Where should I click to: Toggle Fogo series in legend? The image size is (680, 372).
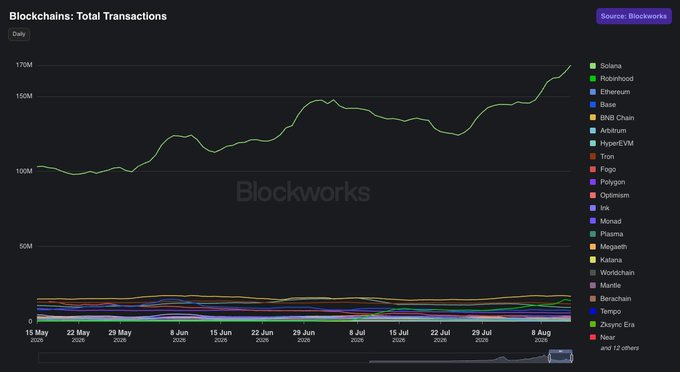point(603,169)
